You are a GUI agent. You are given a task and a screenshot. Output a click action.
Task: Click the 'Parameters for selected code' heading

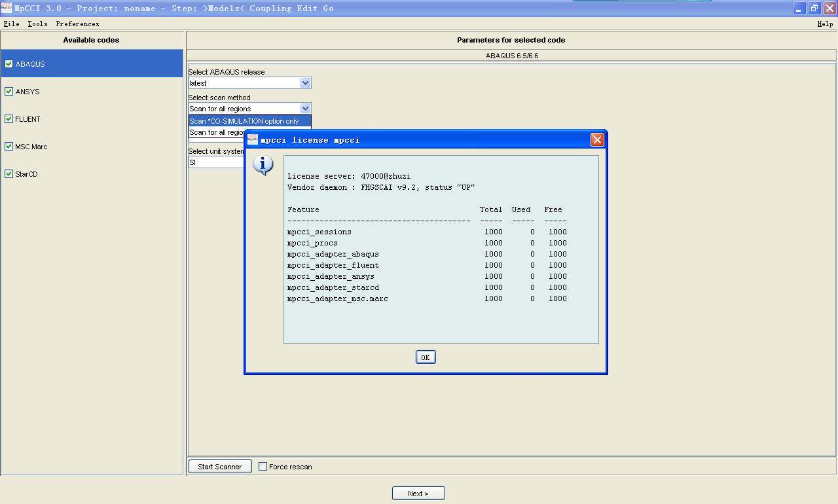[x=511, y=40]
